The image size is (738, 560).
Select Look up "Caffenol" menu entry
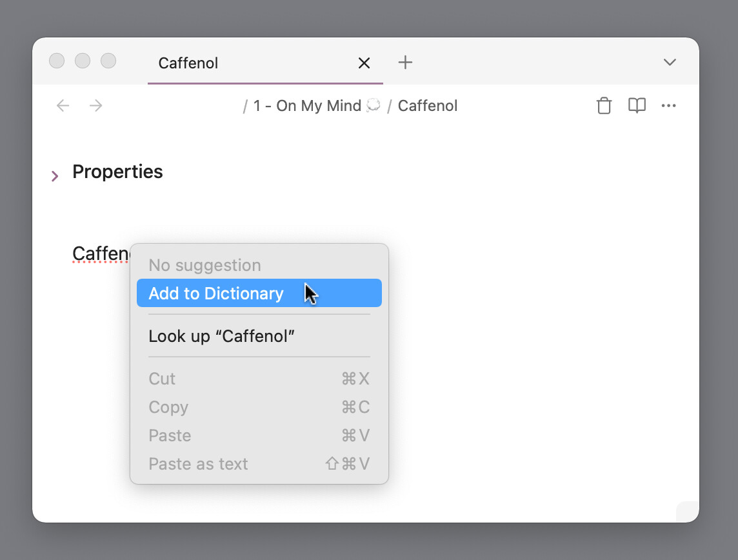(x=221, y=336)
